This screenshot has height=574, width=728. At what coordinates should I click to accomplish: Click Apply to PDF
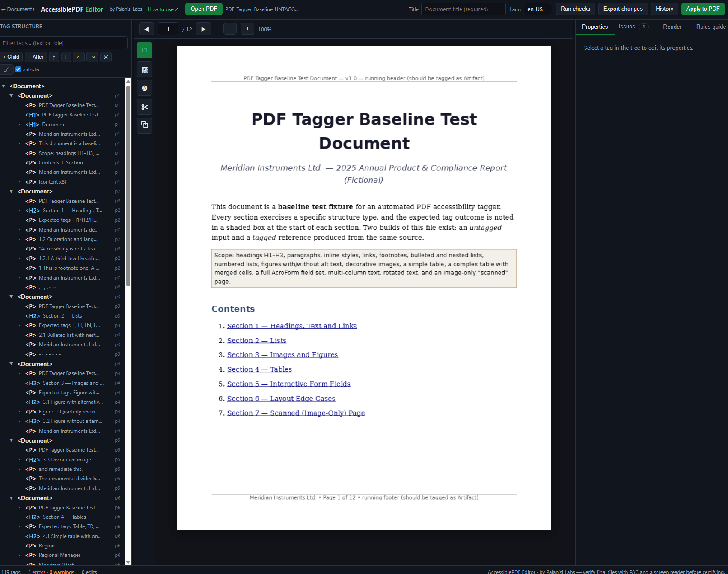tap(703, 9)
